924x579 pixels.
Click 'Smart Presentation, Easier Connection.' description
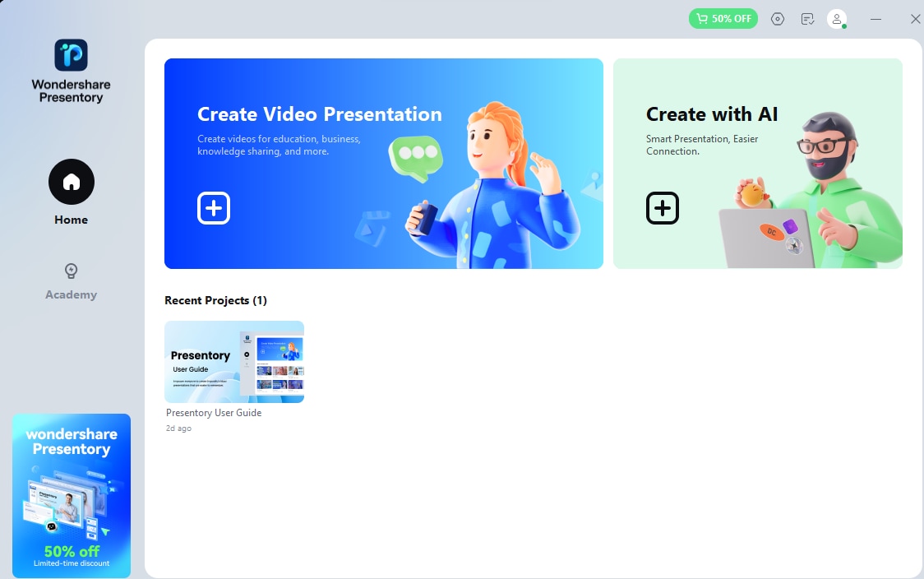pyautogui.click(x=702, y=145)
